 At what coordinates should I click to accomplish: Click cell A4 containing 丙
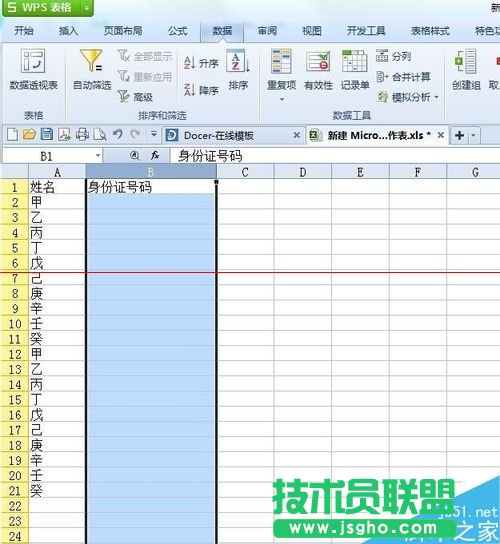click(57, 233)
